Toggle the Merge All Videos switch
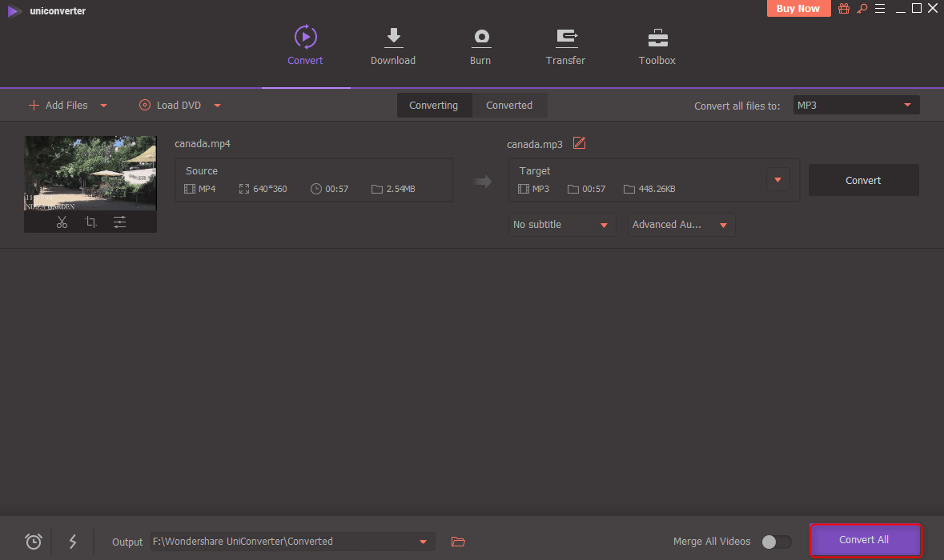944x560 pixels. click(x=775, y=542)
